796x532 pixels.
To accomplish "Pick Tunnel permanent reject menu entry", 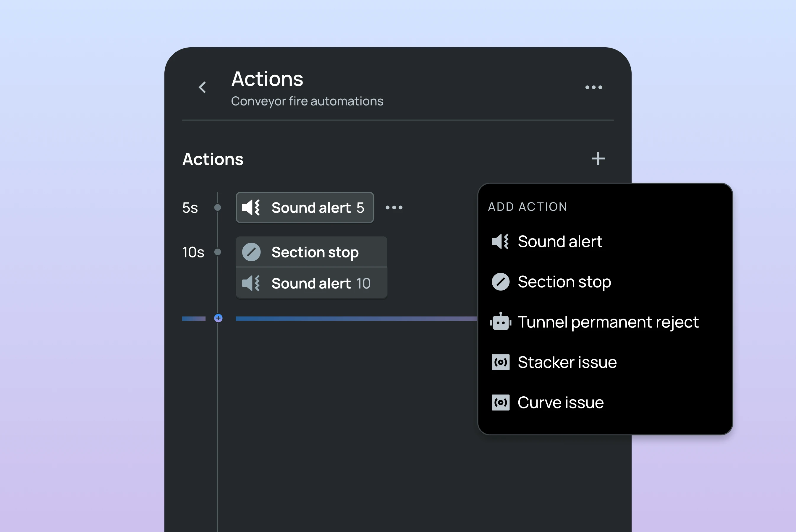I will click(608, 322).
